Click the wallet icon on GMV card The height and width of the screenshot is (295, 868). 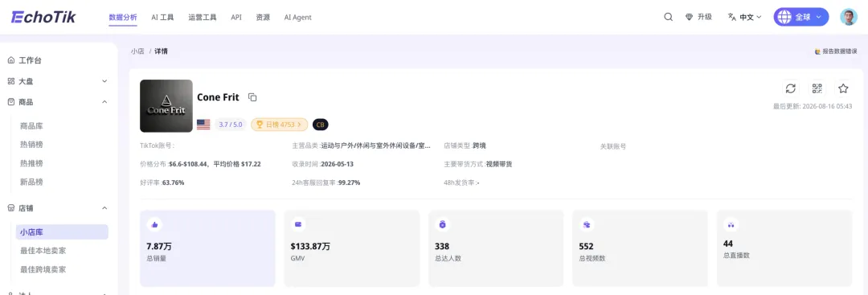pyautogui.click(x=298, y=224)
